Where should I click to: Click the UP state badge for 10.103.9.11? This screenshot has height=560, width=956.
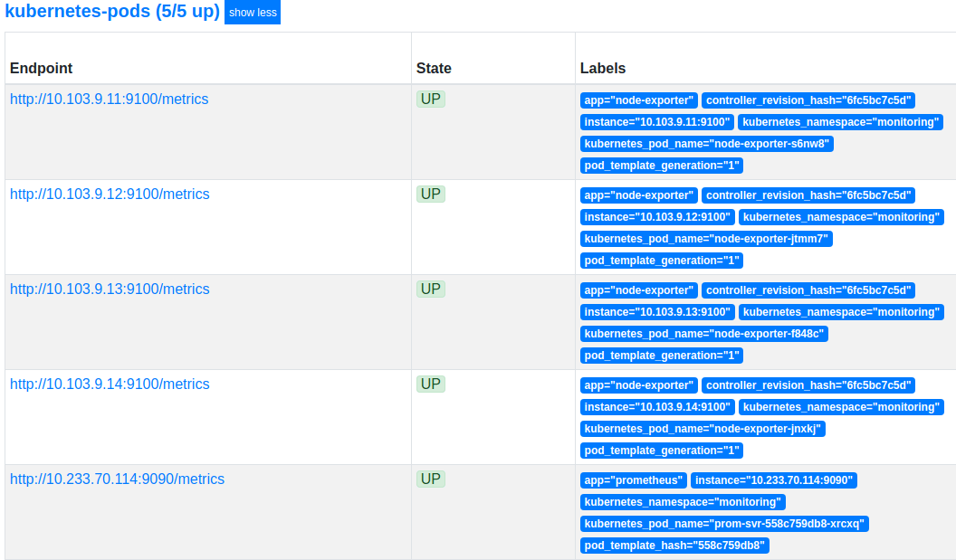click(x=430, y=99)
